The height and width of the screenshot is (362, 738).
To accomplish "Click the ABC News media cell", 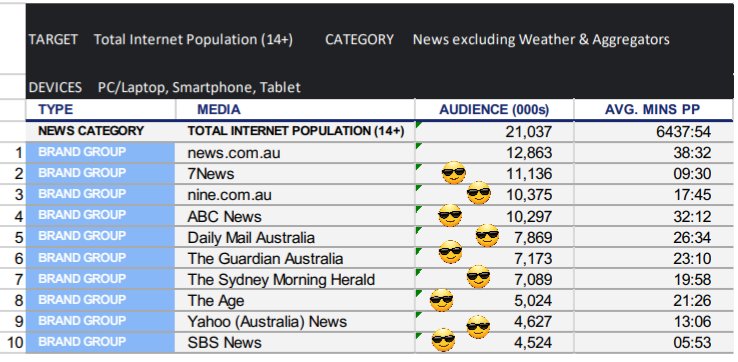I will point(295,216).
